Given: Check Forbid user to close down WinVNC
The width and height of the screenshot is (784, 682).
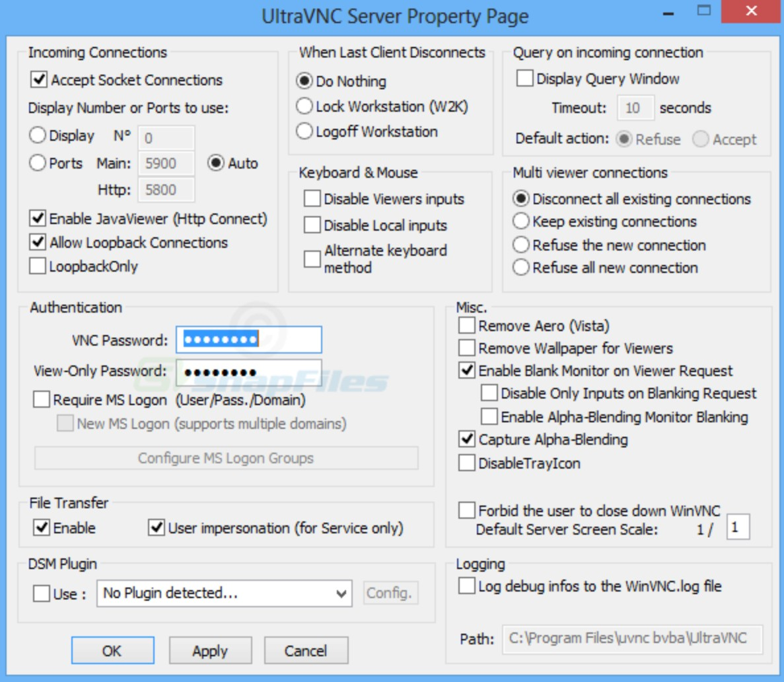Looking at the screenshot, I should click(467, 510).
